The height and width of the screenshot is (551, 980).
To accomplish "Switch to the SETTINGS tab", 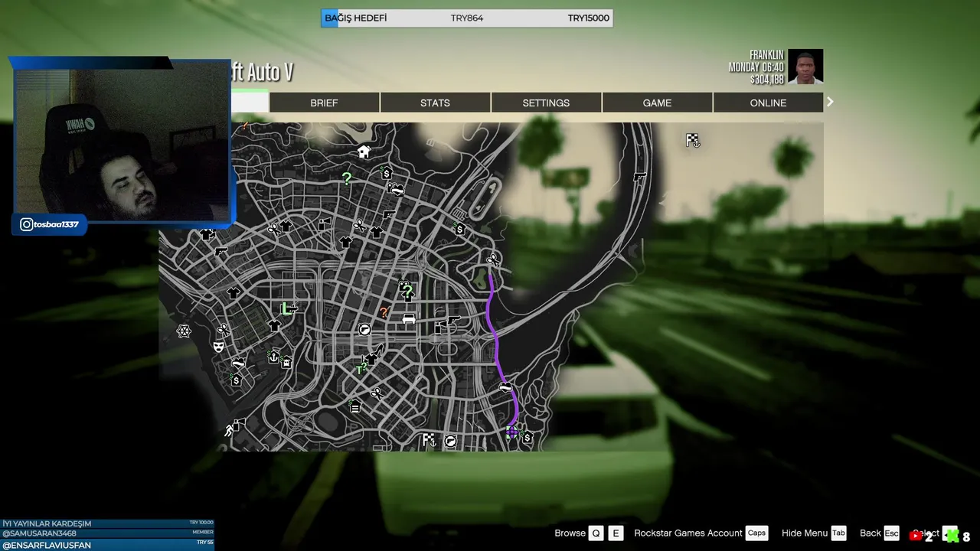I will pyautogui.click(x=546, y=103).
